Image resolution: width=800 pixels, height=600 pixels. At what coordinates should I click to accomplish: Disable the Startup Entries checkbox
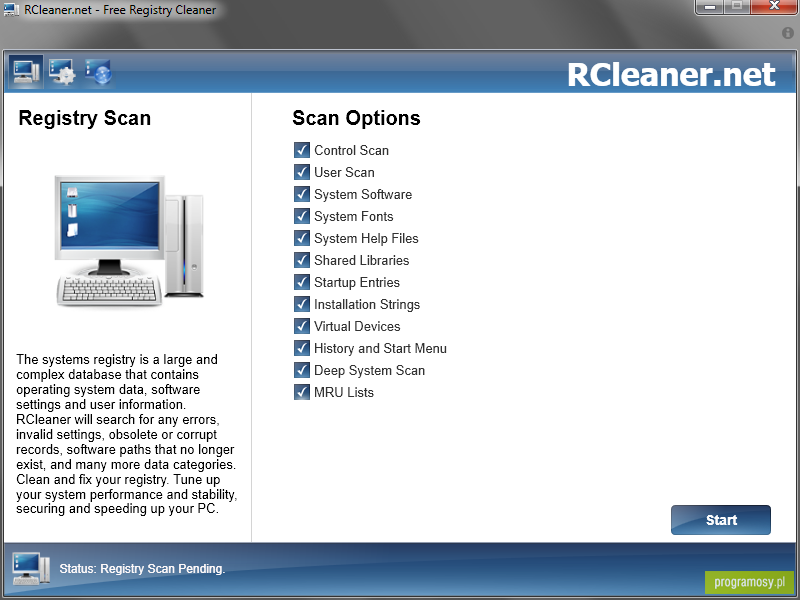(x=302, y=282)
